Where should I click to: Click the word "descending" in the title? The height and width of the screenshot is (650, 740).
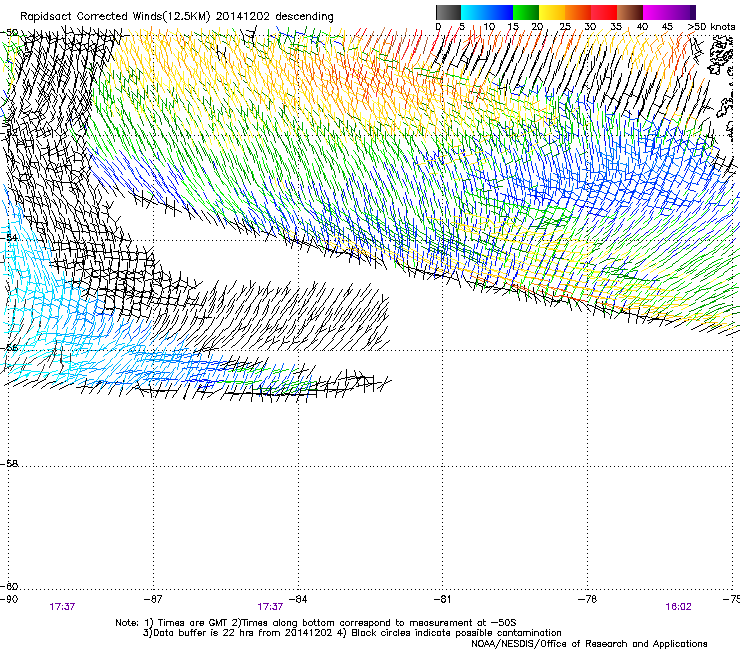[x=304, y=17]
